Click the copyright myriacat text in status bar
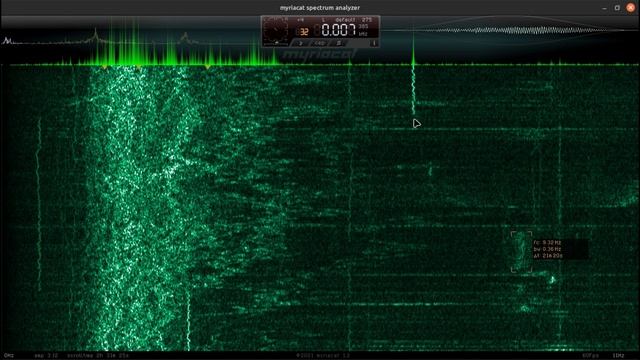The image size is (640, 360). tap(322, 356)
